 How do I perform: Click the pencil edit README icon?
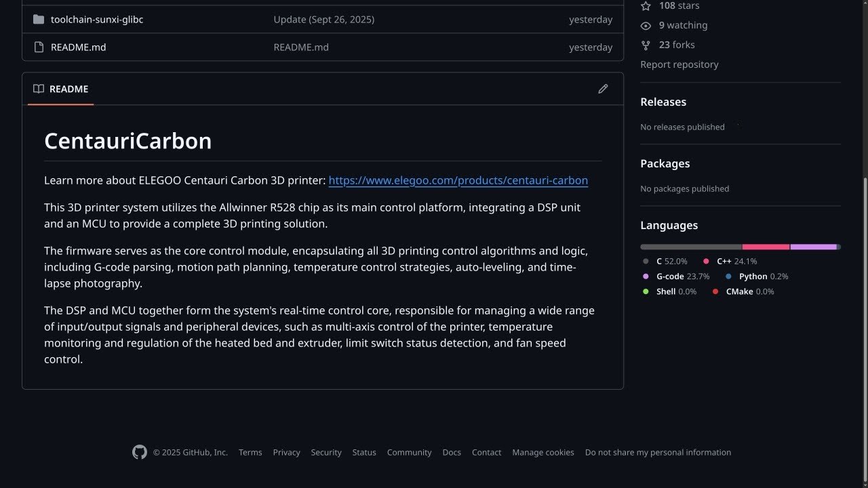pyautogui.click(x=603, y=89)
